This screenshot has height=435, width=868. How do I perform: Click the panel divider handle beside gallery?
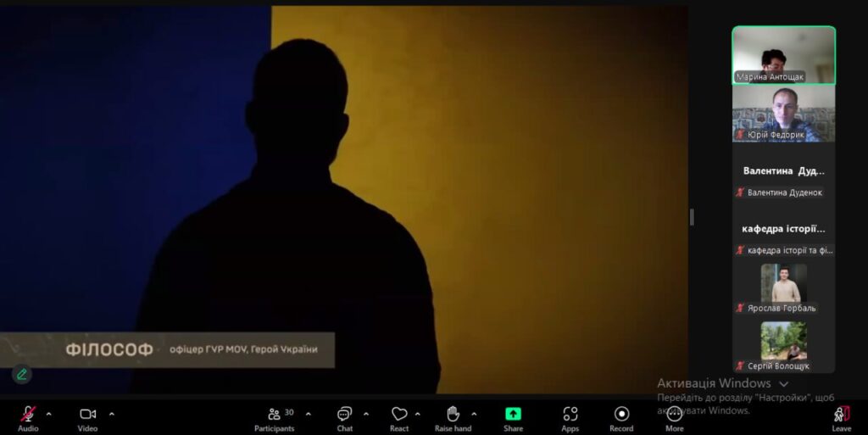pyautogui.click(x=692, y=217)
